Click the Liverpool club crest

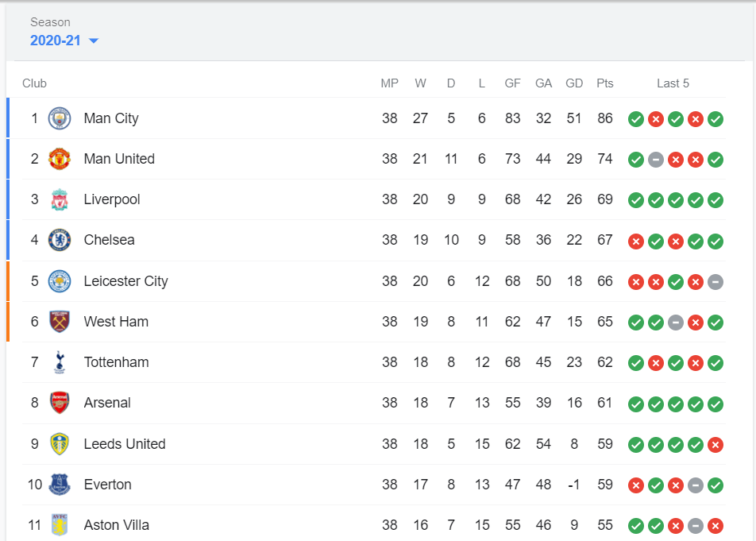60,199
